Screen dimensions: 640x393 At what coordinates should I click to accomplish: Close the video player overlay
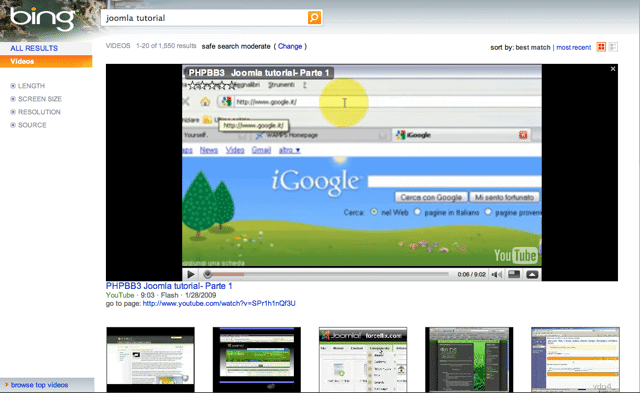613,69
